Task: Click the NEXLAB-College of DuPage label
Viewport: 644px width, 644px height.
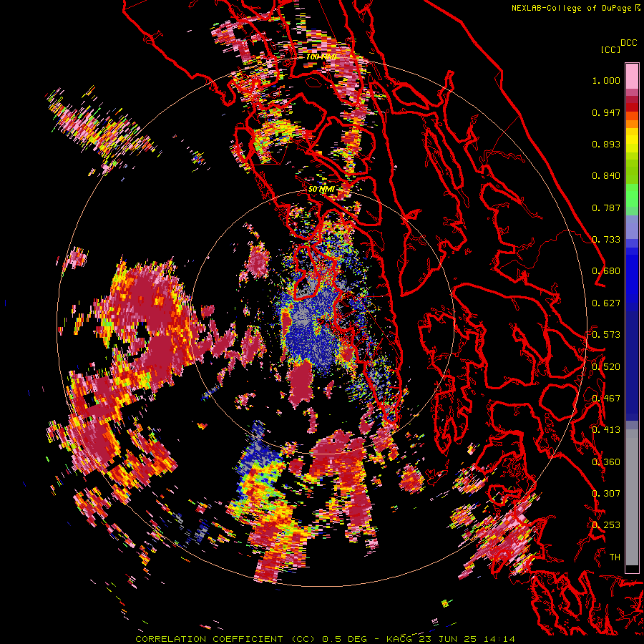Action: tap(572, 8)
